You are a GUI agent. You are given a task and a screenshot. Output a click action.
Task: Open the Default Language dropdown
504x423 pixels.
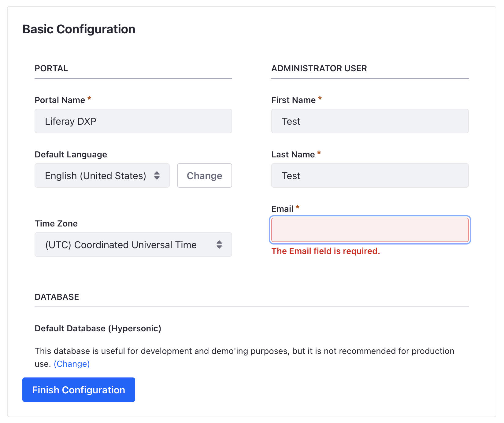point(102,175)
